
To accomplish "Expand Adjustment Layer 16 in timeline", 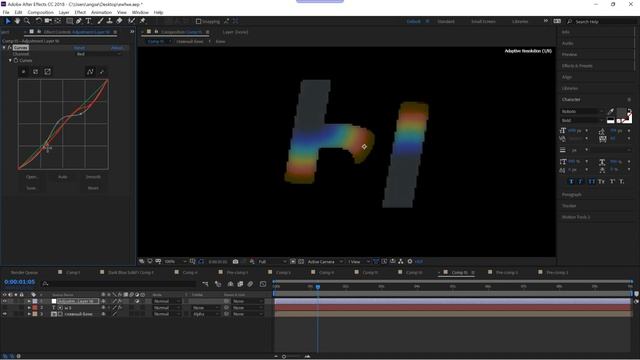I will [x=29, y=301].
